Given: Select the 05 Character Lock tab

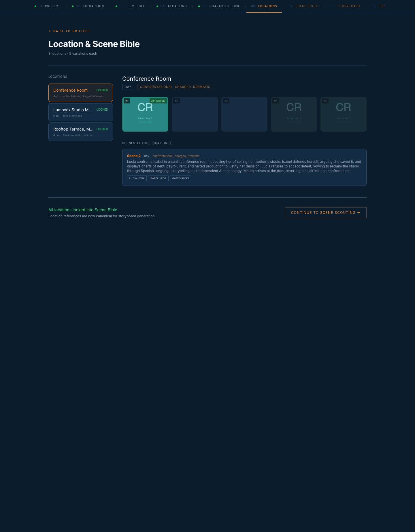Looking at the screenshot, I should point(219,6).
